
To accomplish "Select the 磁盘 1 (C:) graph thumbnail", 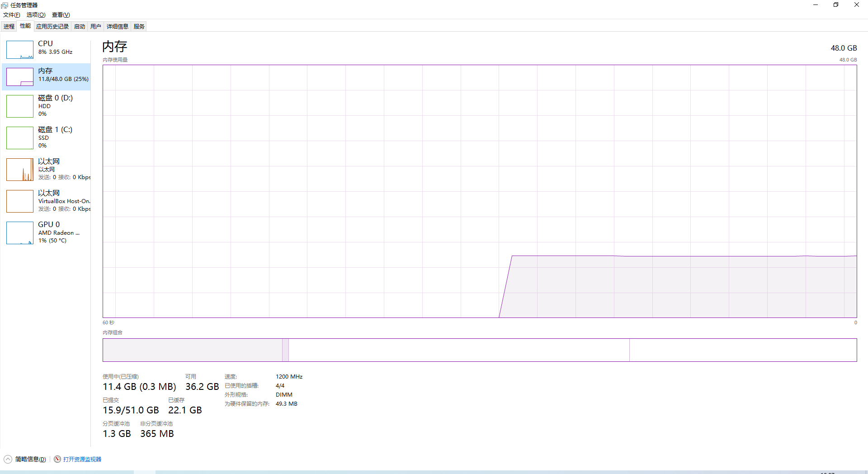I will click(20, 138).
